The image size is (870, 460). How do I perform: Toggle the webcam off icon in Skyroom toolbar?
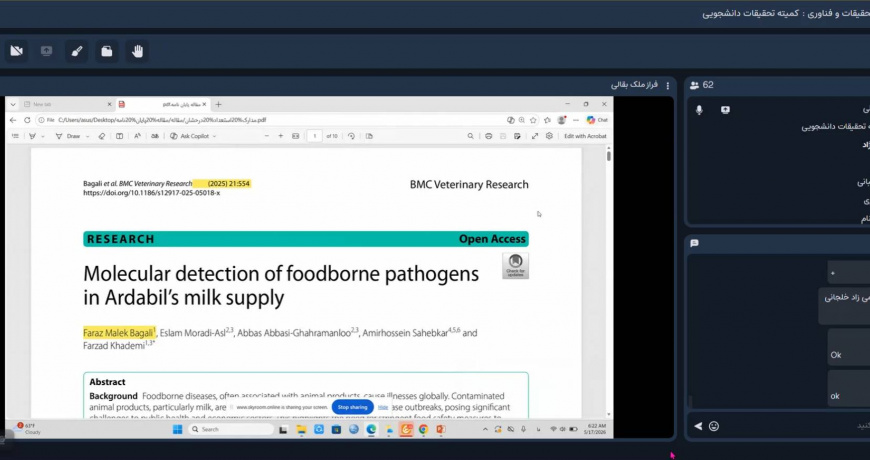click(x=16, y=52)
